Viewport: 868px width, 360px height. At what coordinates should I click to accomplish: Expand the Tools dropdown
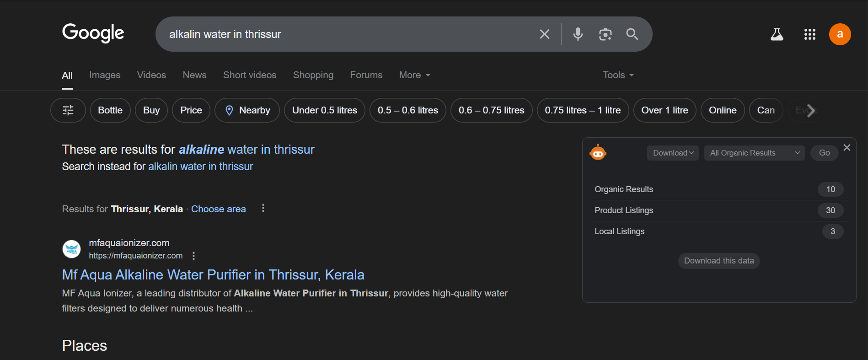click(618, 75)
